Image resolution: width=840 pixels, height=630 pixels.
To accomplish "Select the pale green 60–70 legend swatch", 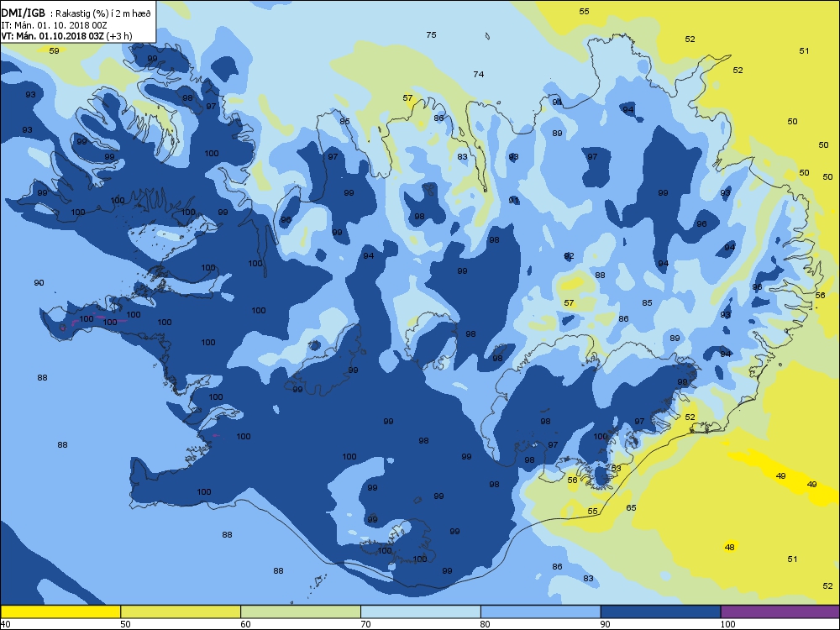I will pos(301,612).
